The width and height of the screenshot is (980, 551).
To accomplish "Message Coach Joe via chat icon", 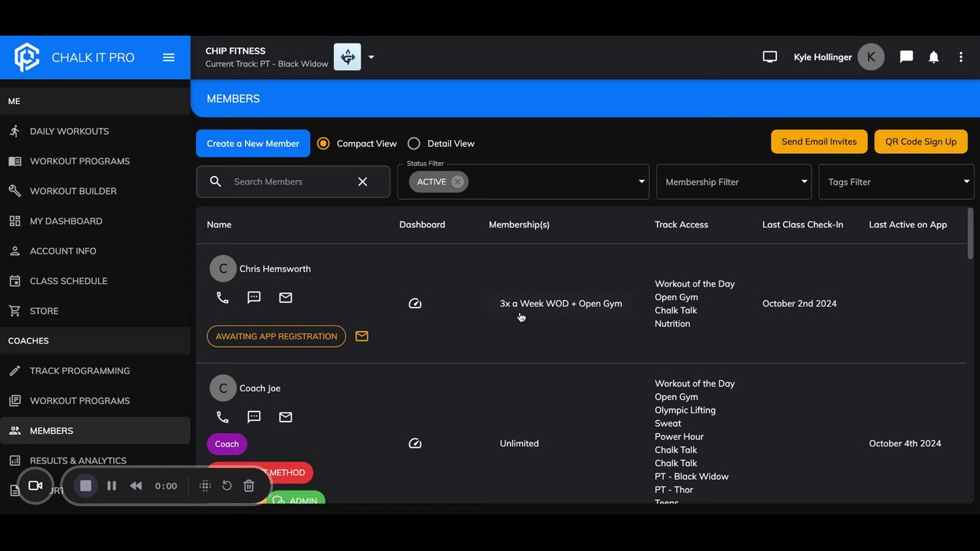I will point(254,417).
